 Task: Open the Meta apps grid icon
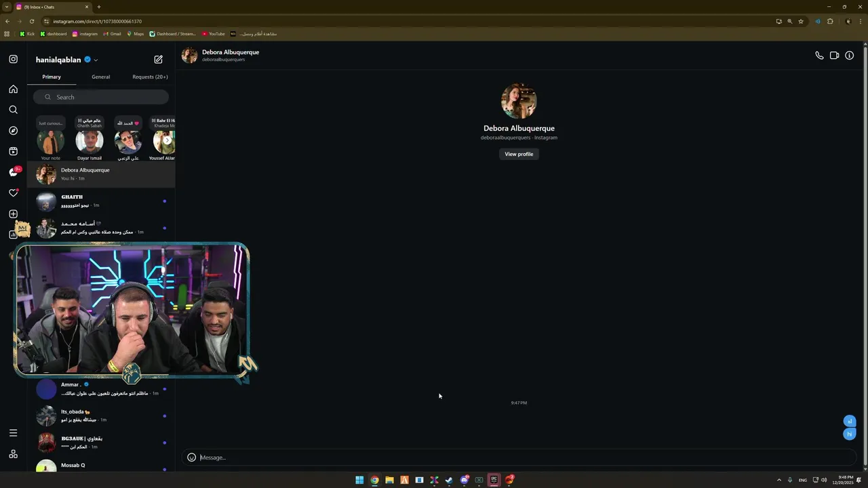click(13, 454)
